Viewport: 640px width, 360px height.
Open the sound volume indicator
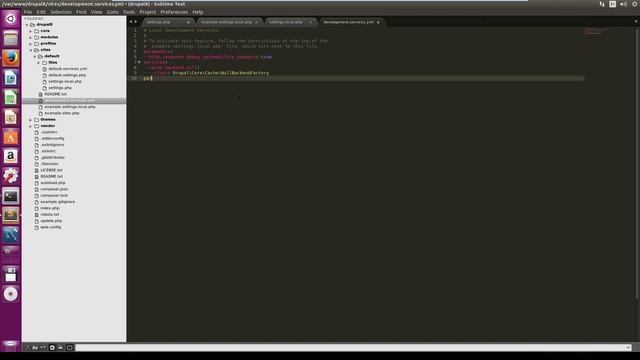(x=623, y=4)
